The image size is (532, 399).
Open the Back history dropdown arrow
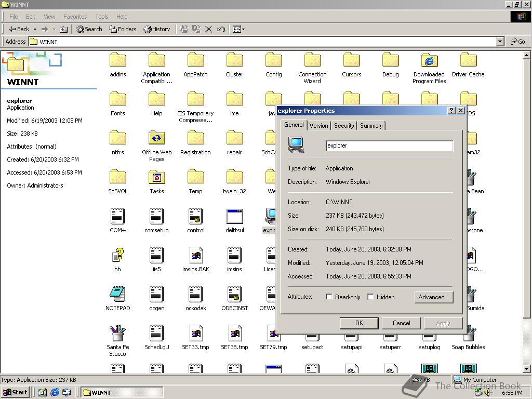point(35,29)
